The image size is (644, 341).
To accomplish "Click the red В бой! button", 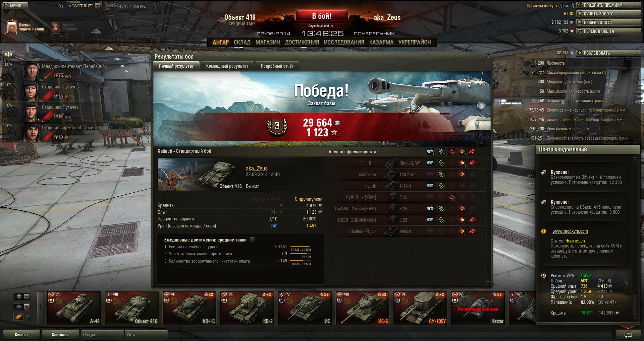I will click(x=321, y=16).
